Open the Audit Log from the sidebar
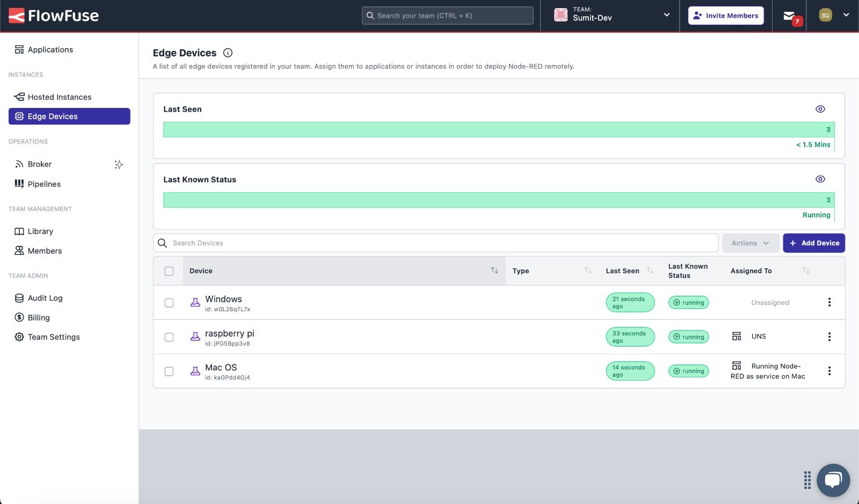Image resolution: width=859 pixels, height=504 pixels. pyautogui.click(x=45, y=298)
